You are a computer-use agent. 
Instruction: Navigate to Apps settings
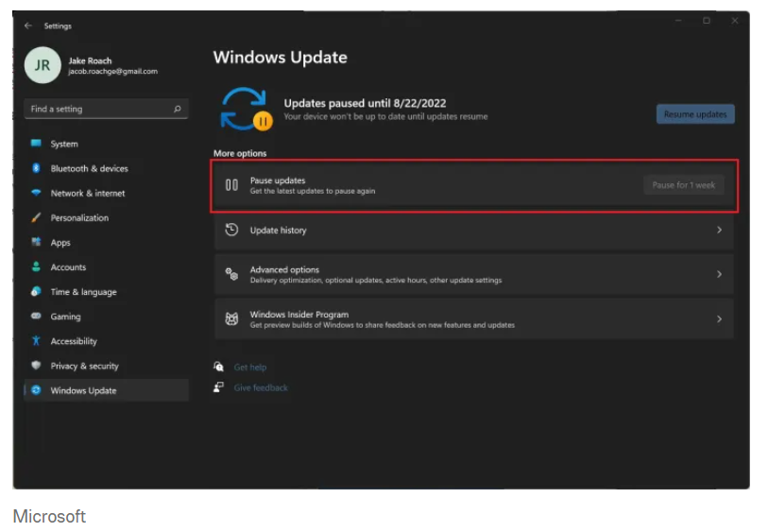tap(107, 243)
